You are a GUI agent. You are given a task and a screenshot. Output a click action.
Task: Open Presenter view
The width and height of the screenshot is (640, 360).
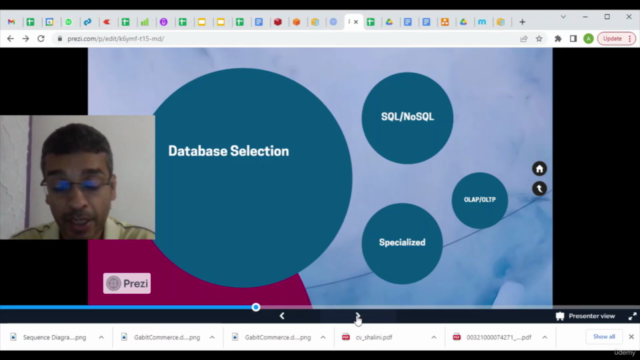tap(585, 316)
